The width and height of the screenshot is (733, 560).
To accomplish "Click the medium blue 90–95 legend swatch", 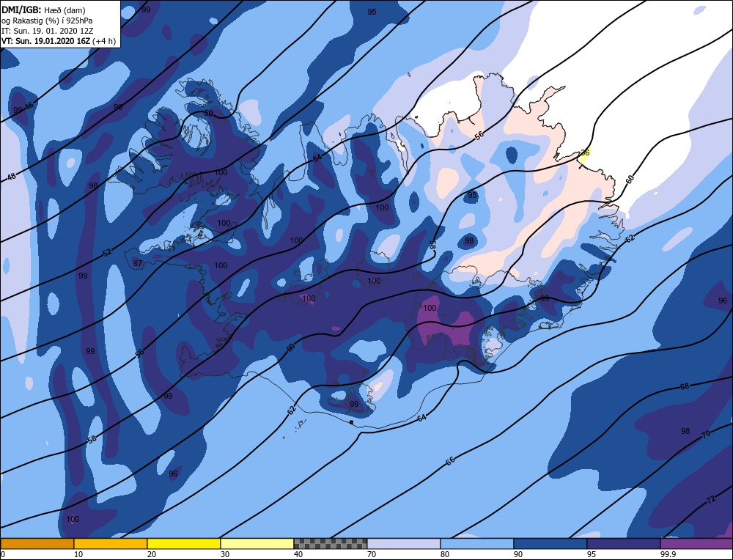I will pos(550,544).
